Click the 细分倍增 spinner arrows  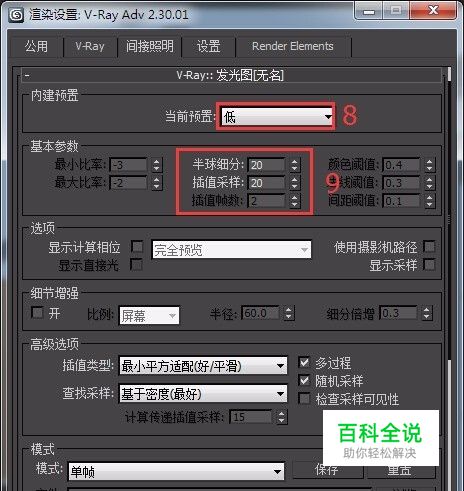(x=427, y=313)
